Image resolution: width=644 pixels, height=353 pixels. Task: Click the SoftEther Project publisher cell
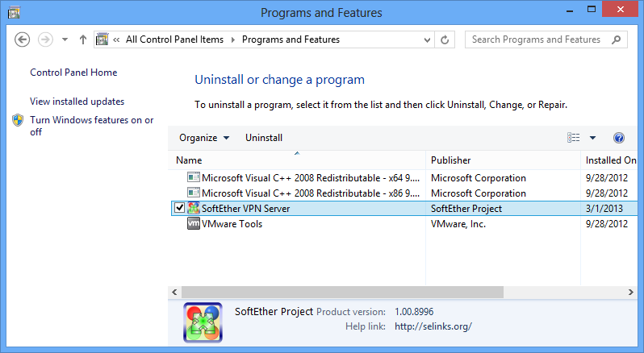click(x=466, y=208)
